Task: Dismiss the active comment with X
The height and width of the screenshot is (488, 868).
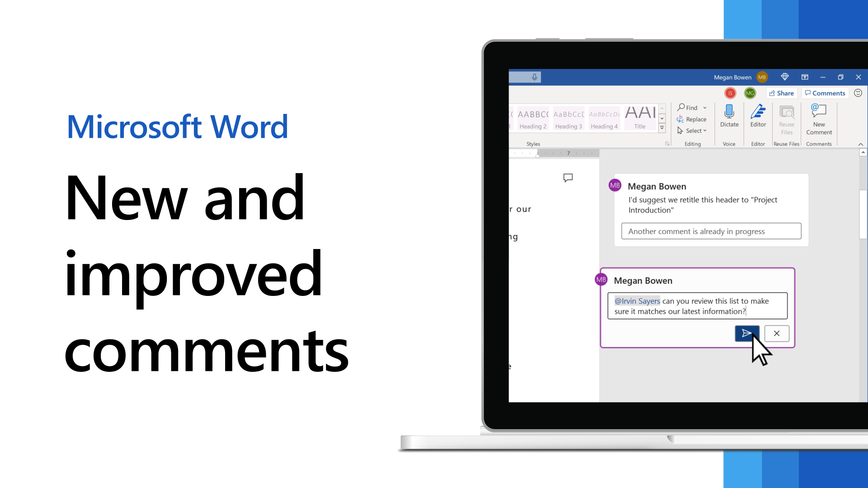Action: point(776,333)
